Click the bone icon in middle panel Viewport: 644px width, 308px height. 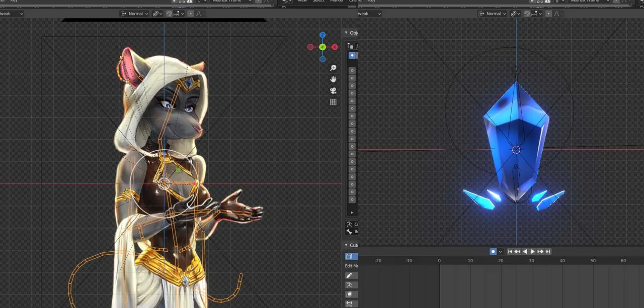(349, 232)
